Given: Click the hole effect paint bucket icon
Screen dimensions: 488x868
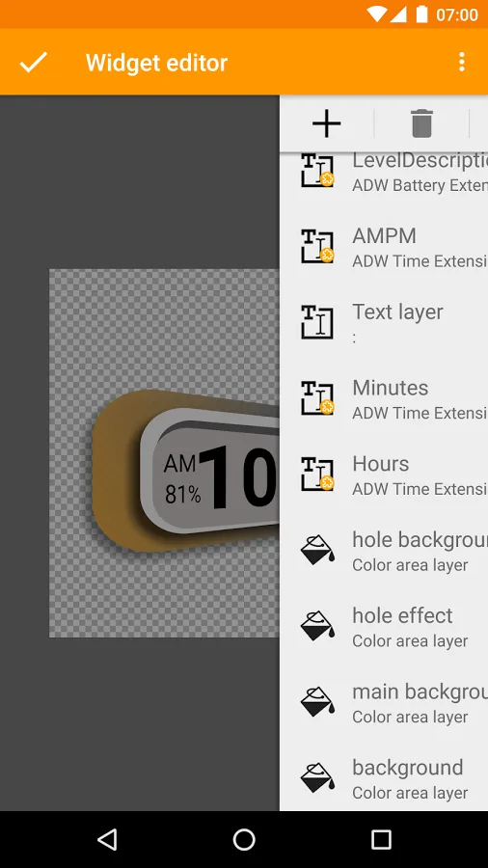Looking at the screenshot, I should [x=317, y=626].
